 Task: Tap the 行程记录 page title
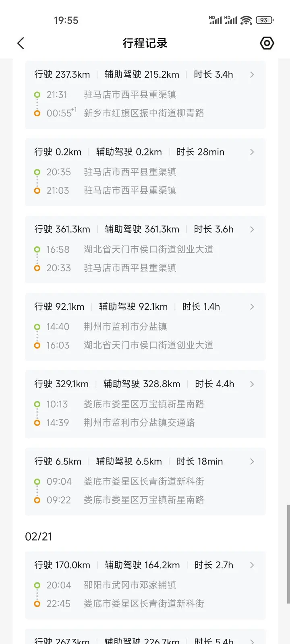click(x=145, y=43)
